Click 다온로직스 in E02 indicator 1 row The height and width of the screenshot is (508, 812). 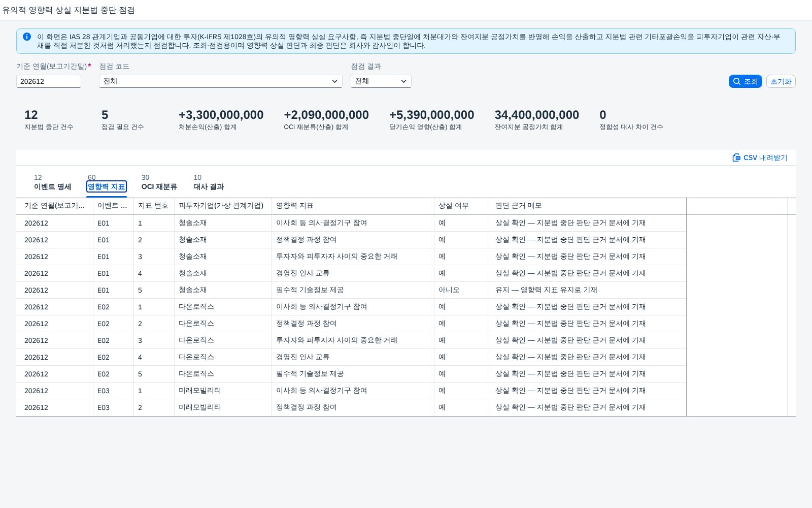click(196, 307)
